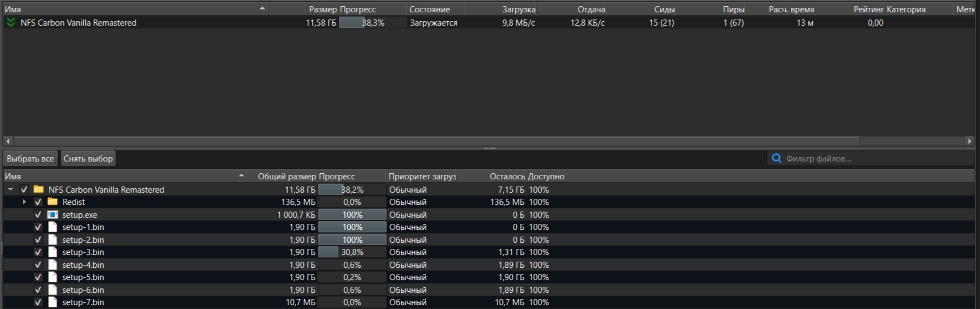
Task: Click the scrollbar right arrow
Action: point(970,141)
